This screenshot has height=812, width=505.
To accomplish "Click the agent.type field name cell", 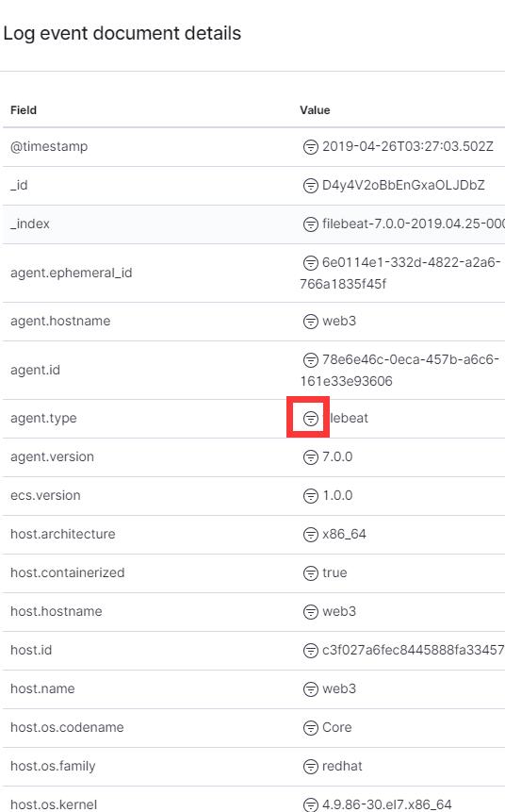I will click(x=43, y=419).
